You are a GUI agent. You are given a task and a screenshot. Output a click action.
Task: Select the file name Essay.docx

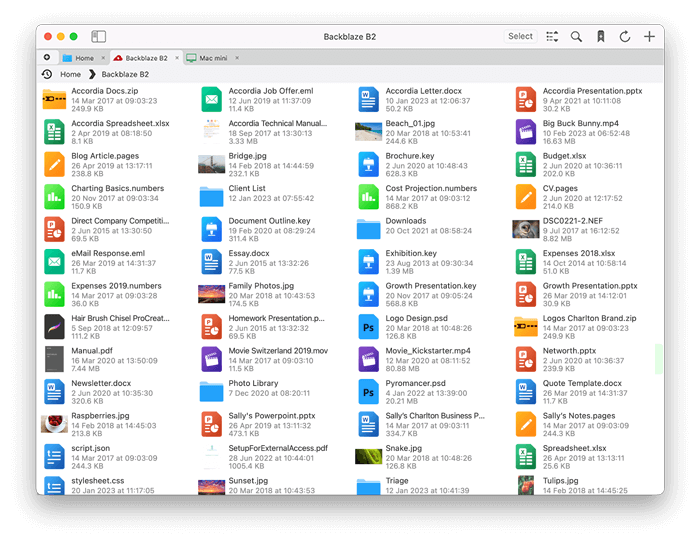point(249,253)
